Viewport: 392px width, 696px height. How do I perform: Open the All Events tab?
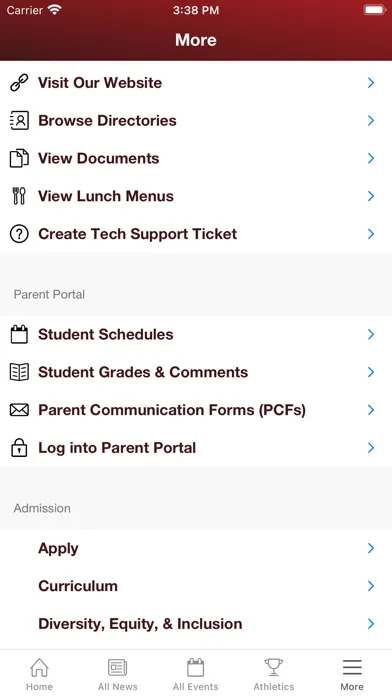(196, 673)
